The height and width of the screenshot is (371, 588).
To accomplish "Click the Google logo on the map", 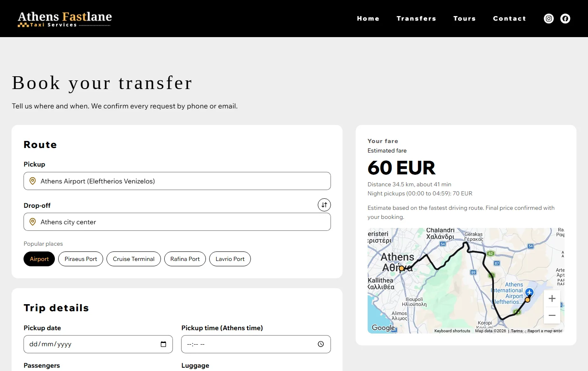I will point(383,328).
